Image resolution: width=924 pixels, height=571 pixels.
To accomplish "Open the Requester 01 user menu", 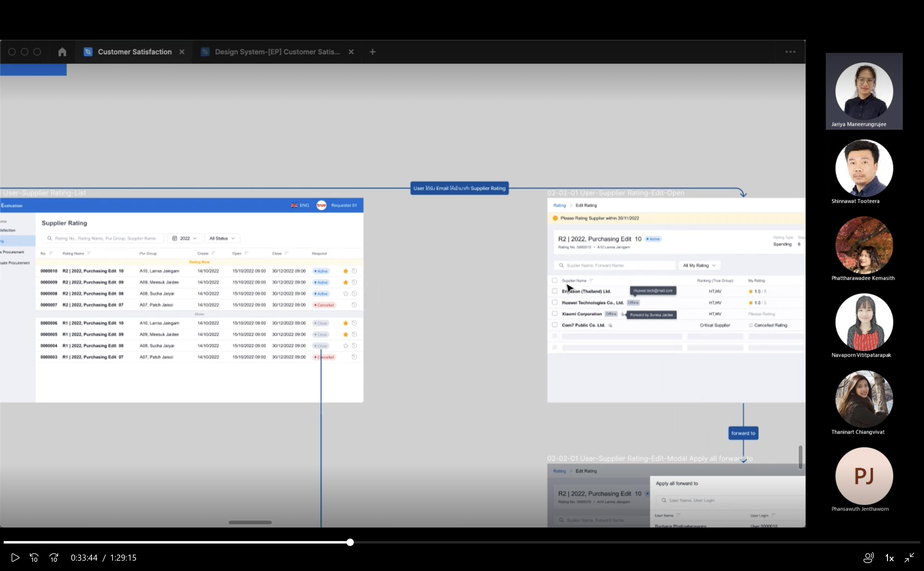I will [344, 205].
